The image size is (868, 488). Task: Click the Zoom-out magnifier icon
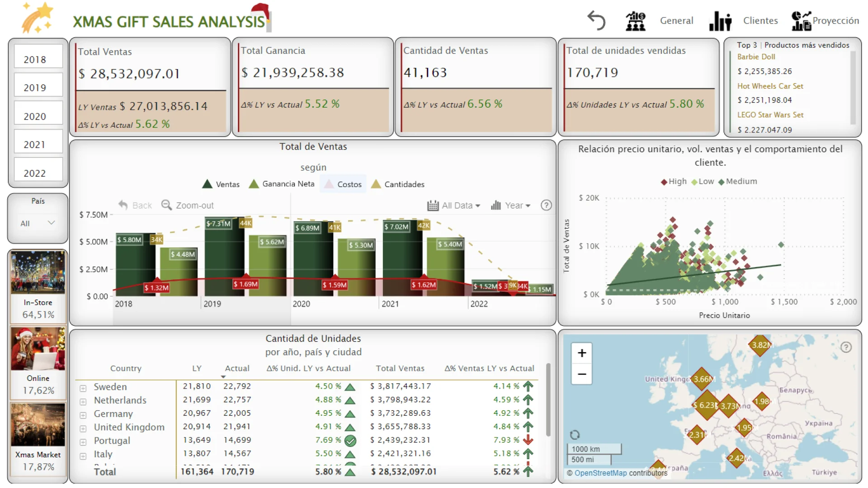[x=166, y=205]
